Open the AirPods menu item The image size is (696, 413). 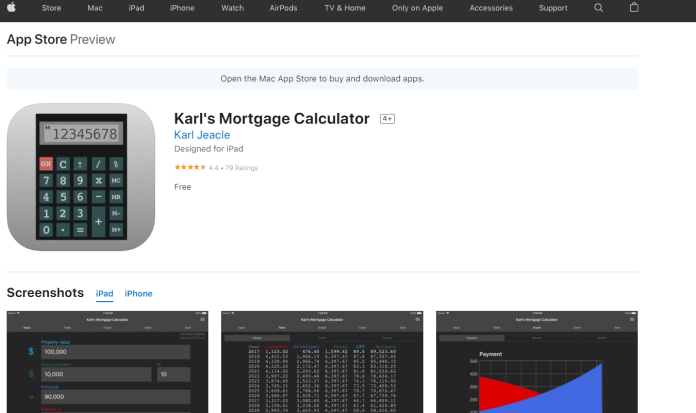coord(283,8)
